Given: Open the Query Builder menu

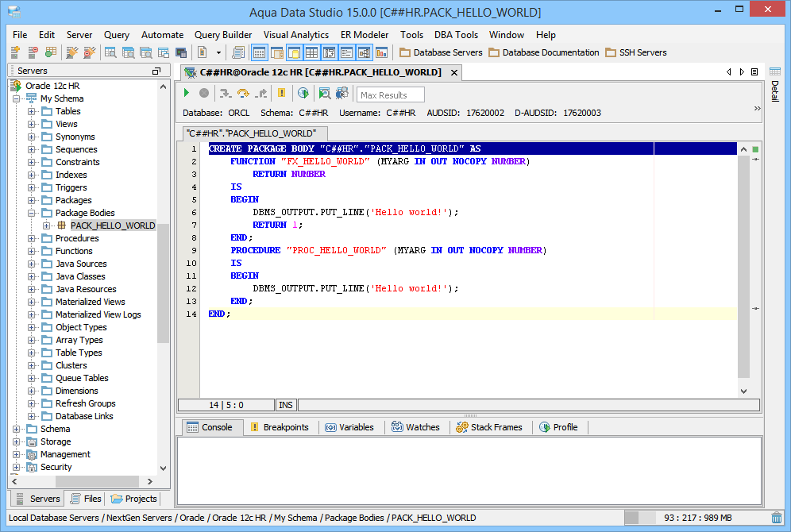Looking at the screenshot, I should (x=223, y=35).
